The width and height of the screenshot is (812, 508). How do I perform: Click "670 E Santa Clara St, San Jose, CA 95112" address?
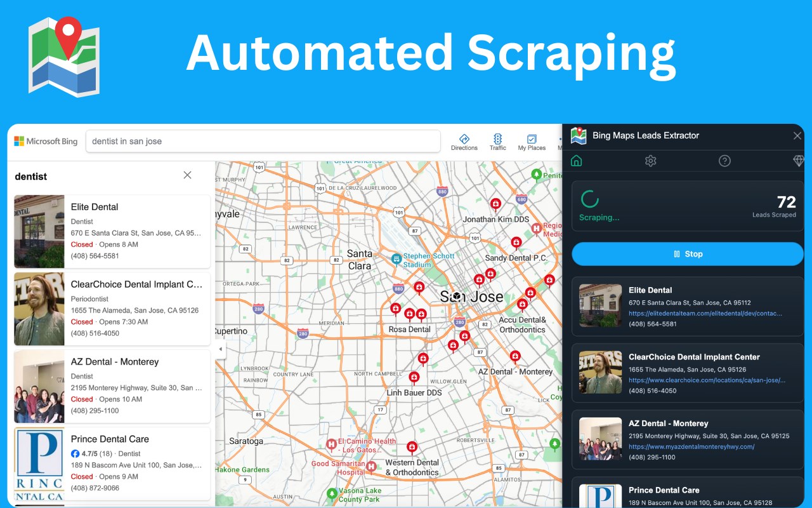pos(690,303)
